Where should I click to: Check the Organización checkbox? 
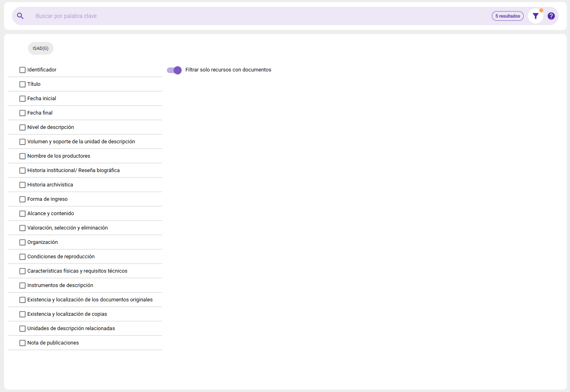click(x=22, y=242)
